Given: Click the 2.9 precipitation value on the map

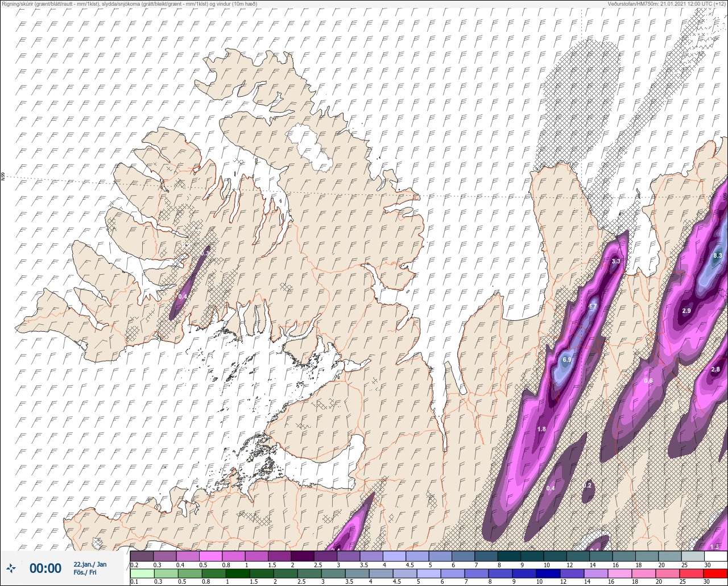Looking at the screenshot, I should (686, 311).
